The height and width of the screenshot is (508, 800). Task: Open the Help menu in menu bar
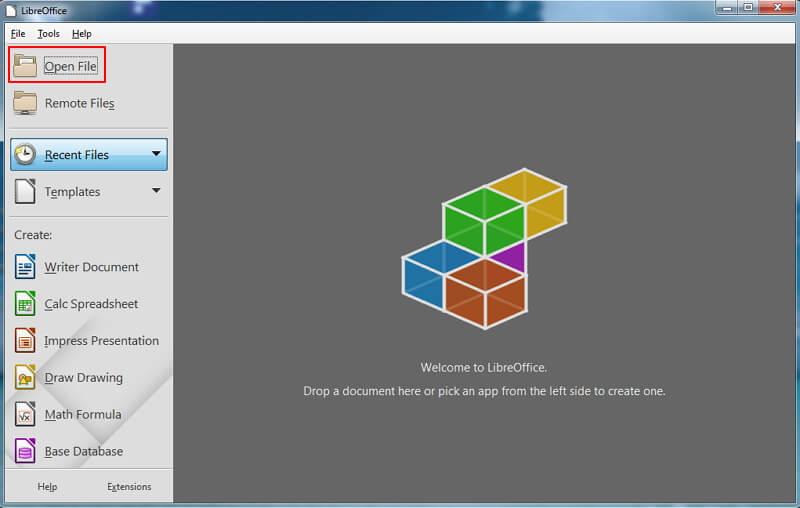click(82, 34)
